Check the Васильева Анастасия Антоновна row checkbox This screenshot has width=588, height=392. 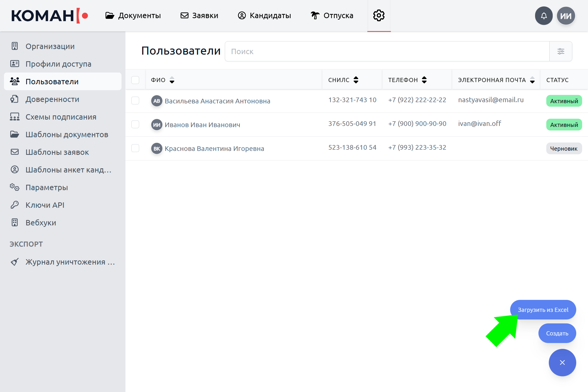pos(135,100)
